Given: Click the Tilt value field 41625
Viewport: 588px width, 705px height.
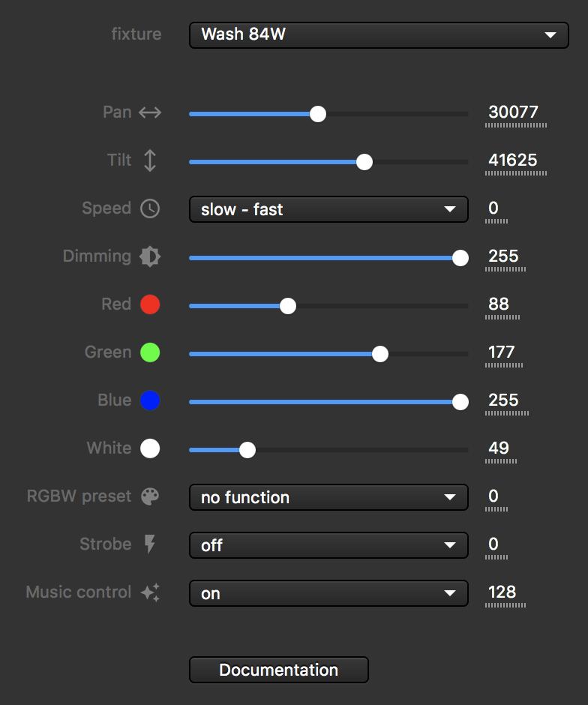Looking at the screenshot, I should [x=513, y=160].
